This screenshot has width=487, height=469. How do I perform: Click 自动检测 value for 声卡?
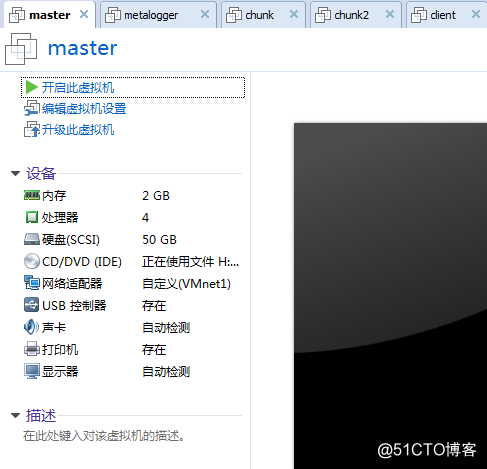coord(166,328)
